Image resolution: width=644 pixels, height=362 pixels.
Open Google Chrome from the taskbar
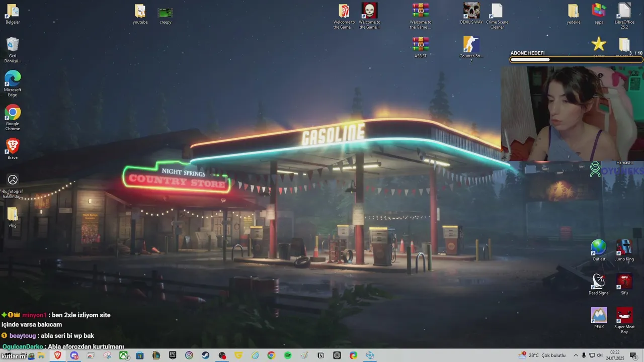pyautogui.click(x=271, y=355)
